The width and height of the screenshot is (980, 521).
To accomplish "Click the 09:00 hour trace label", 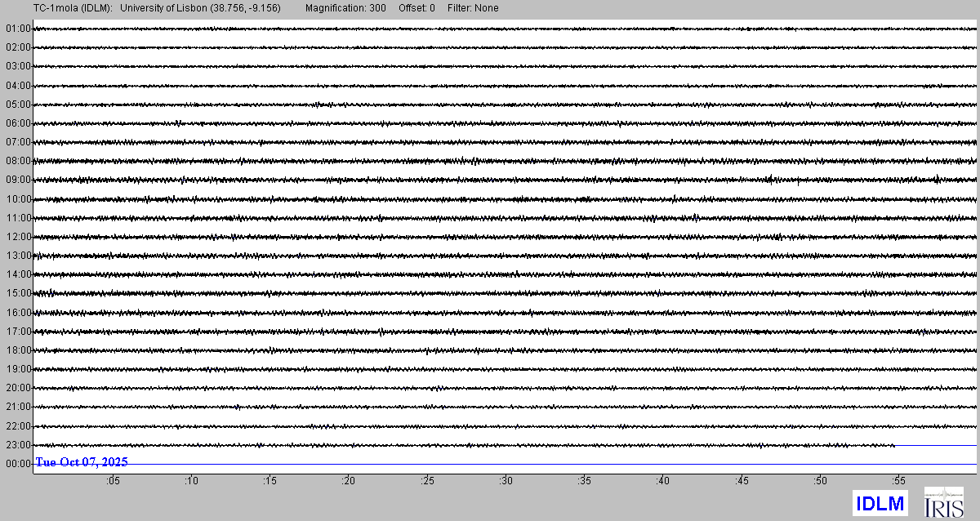I will [17, 180].
